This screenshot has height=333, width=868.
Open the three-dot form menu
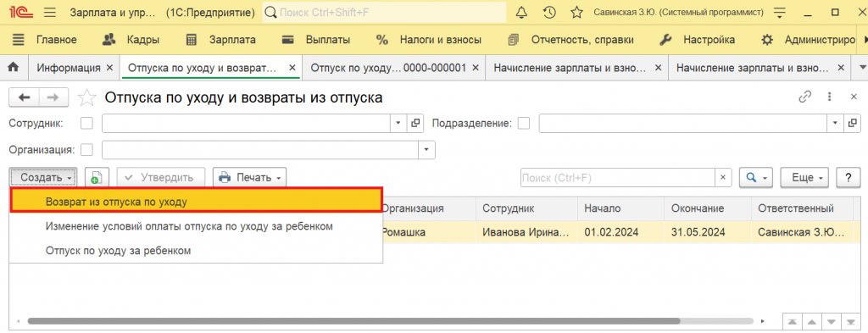pos(829,97)
